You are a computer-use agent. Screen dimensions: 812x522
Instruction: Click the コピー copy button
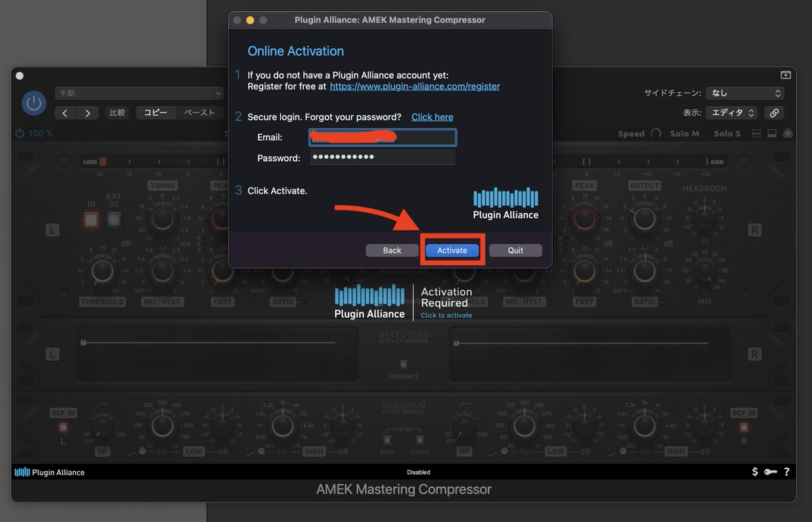[x=156, y=113]
